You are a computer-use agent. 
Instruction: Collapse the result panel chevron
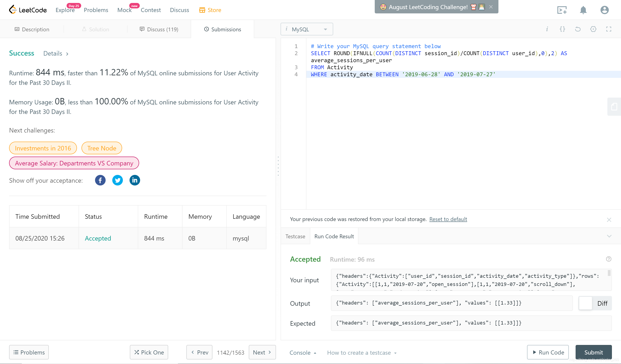(x=609, y=236)
